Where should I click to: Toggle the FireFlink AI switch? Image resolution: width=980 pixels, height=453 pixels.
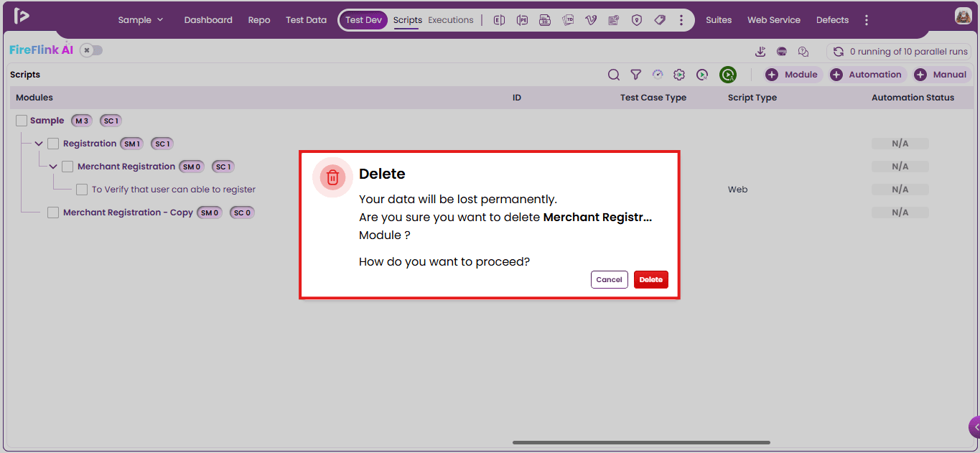91,50
